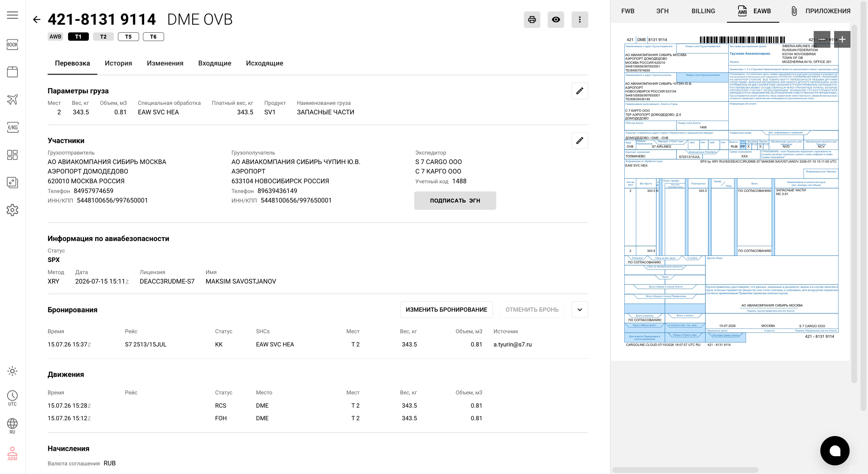Click name MAKSIM SAVOSTJANOV
868x474 pixels.
coord(241,282)
